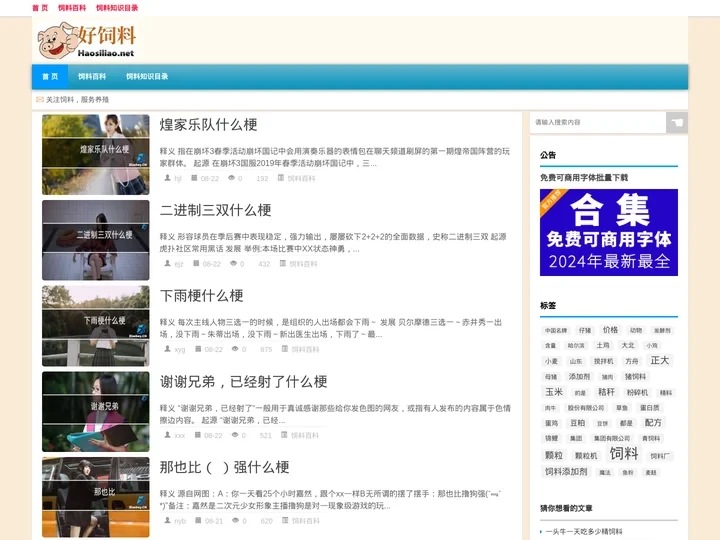Select the 配方 tag
The image size is (720, 540).
coord(653,422)
